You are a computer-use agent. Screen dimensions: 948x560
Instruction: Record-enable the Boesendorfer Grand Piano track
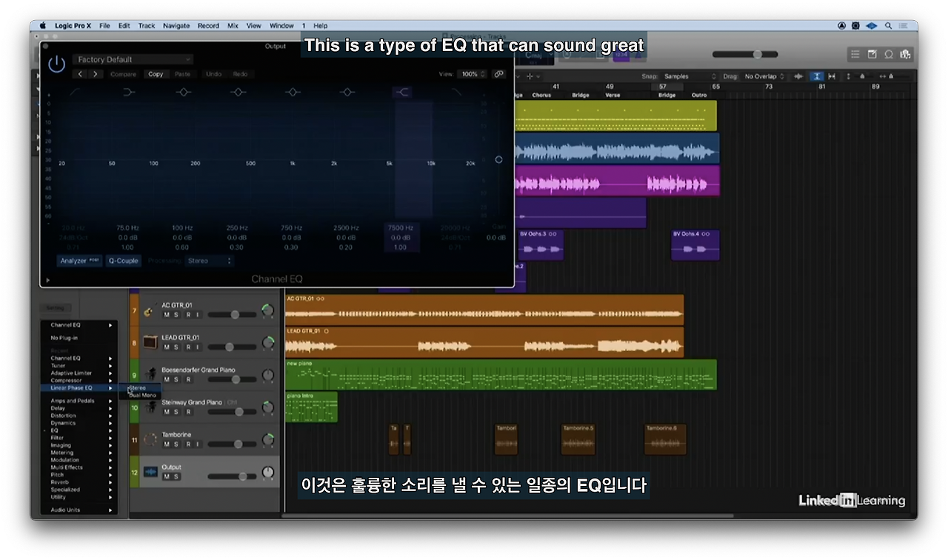187,379
